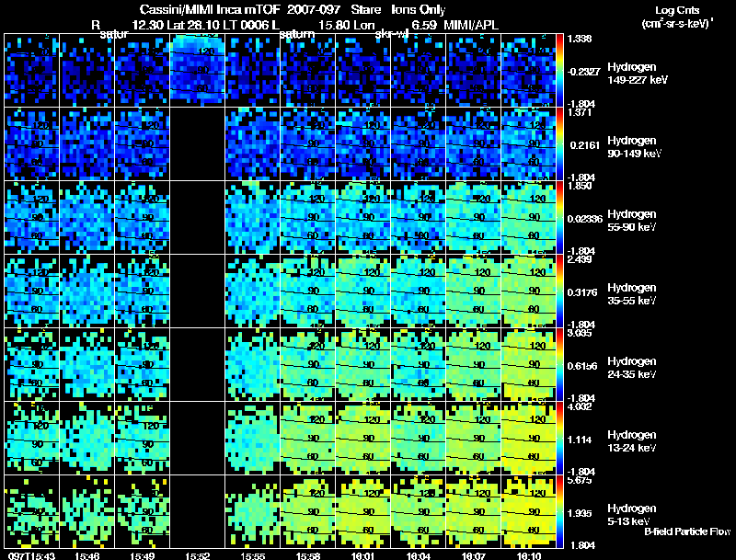Click the colorbar maximum value 2.439
Screen dimensions: 736x560
(x=580, y=259)
